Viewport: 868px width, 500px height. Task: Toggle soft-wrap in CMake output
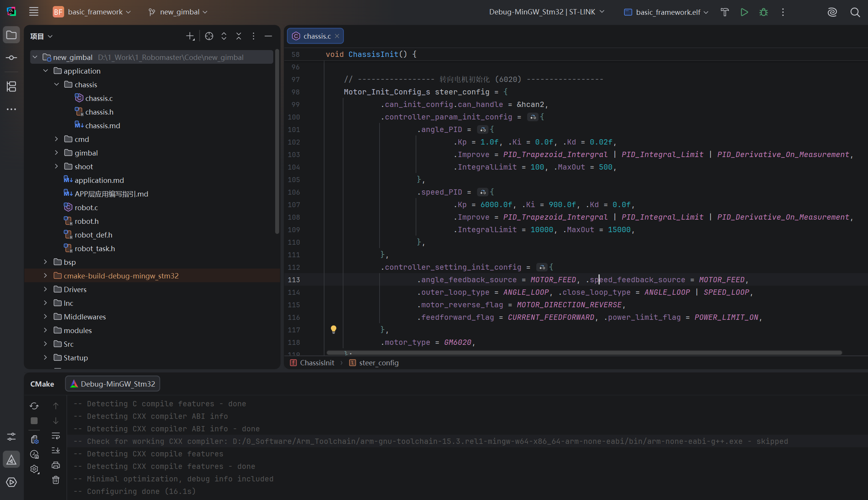56,436
